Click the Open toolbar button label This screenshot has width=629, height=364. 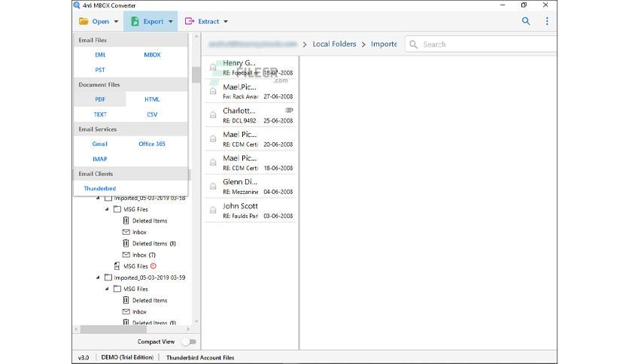[100, 22]
